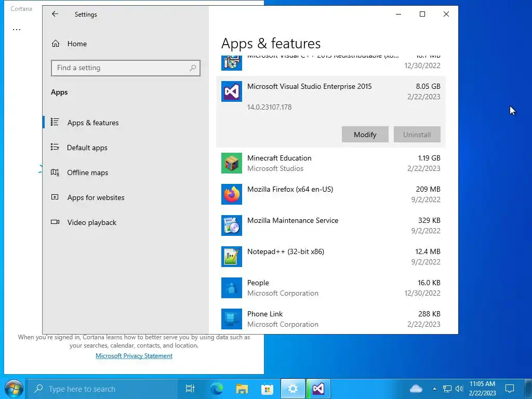The image size is (532, 399).
Task: Click the Notepad++ app icon
Action: (232, 257)
